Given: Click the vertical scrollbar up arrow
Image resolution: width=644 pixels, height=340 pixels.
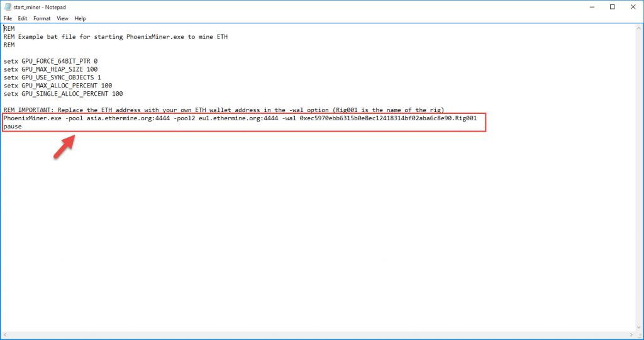Looking at the screenshot, I should coord(639,28).
